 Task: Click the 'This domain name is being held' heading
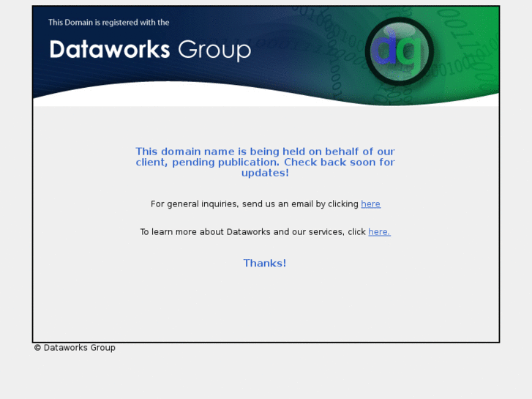tap(266, 162)
